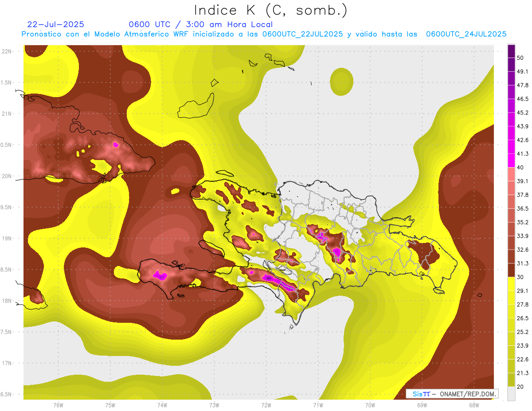Click the '72W' longitude label
The image size is (532, 411).
(x=266, y=405)
